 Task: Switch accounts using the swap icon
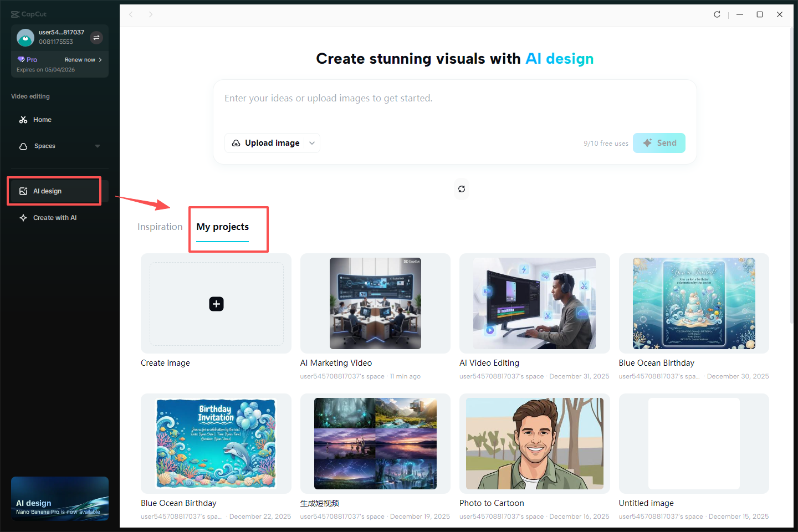(x=96, y=38)
